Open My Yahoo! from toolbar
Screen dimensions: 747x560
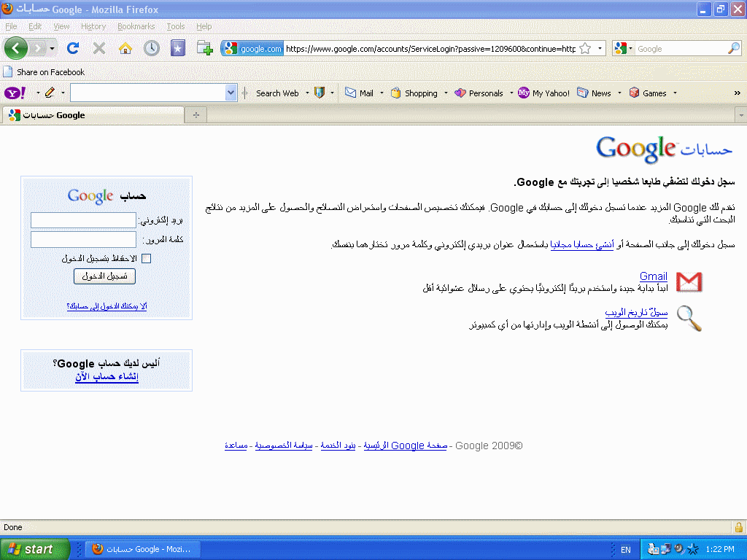coord(544,93)
